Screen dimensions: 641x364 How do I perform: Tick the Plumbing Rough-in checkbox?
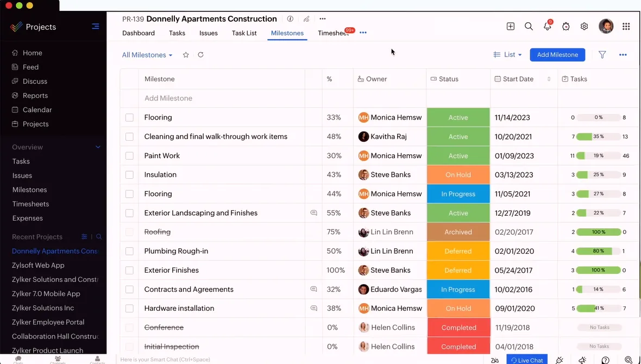click(129, 251)
